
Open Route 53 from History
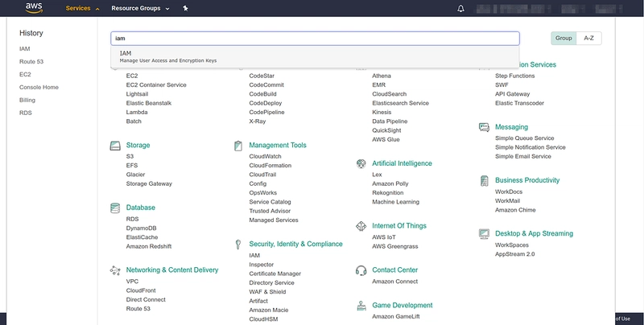[32, 62]
